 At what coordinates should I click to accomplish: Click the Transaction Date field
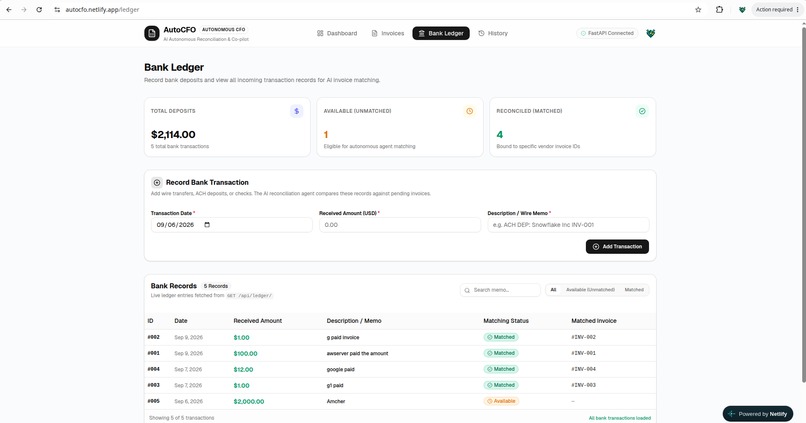(231, 225)
